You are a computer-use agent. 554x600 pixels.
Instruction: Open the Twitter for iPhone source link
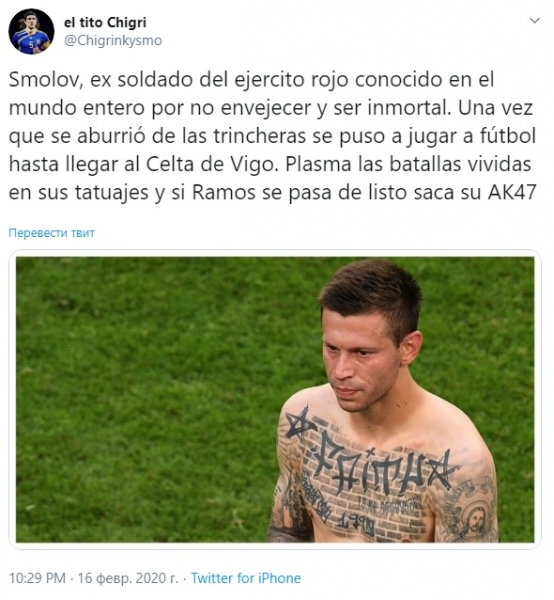pyautogui.click(x=246, y=578)
